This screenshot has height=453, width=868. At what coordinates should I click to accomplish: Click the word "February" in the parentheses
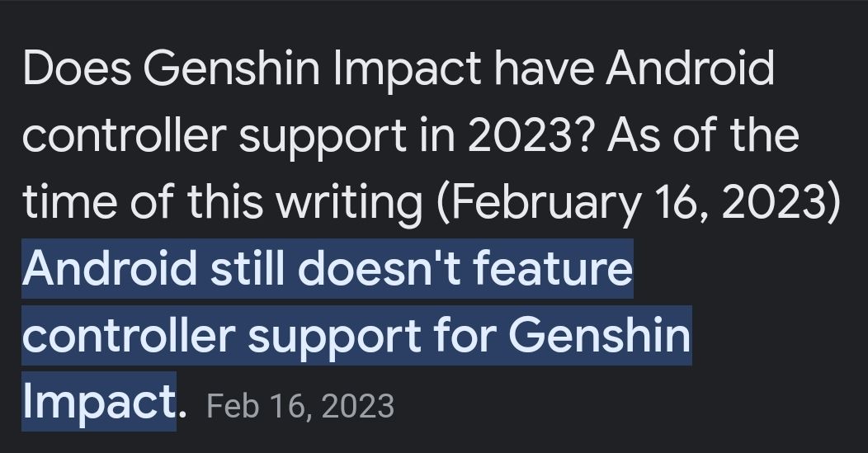coord(542,201)
